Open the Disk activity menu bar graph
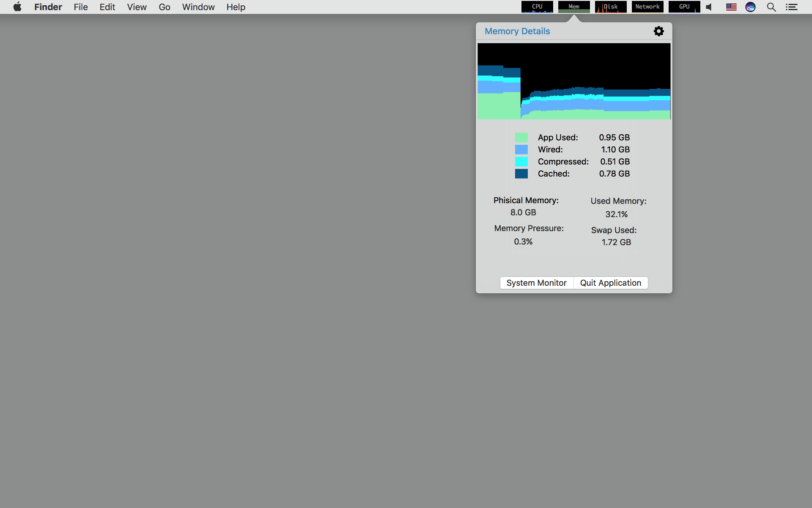Image resolution: width=812 pixels, height=508 pixels. coord(611,7)
